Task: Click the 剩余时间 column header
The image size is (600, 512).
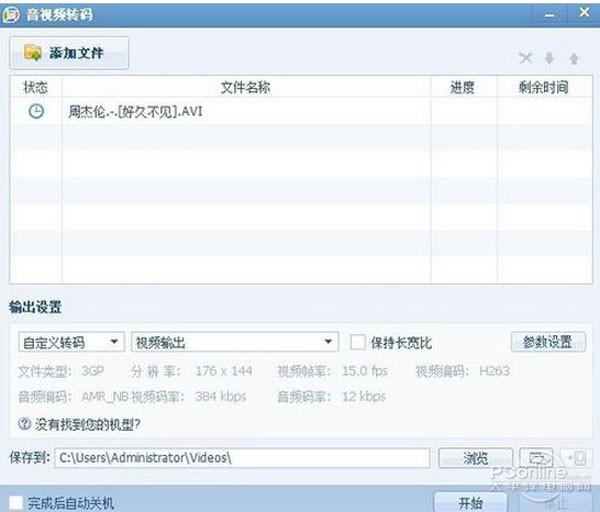Action: click(x=543, y=87)
